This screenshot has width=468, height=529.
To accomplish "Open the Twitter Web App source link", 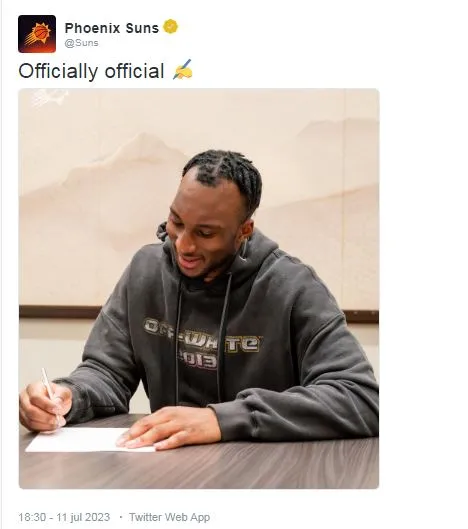I will click(x=169, y=517).
